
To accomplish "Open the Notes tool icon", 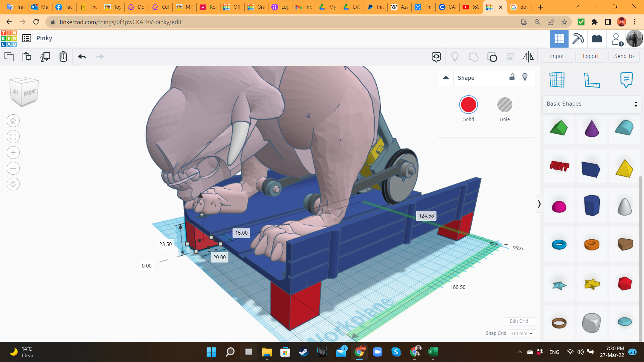I will coord(626,80).
